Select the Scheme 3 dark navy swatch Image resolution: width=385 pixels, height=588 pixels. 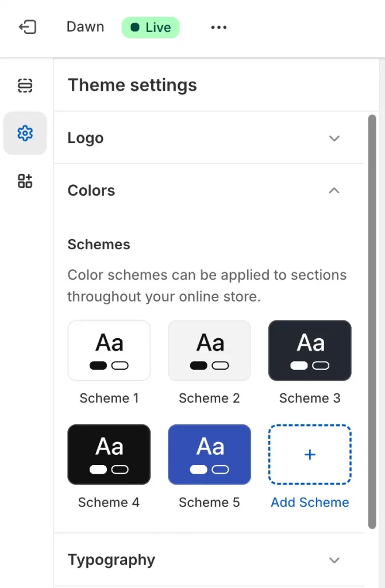[310, 351]
